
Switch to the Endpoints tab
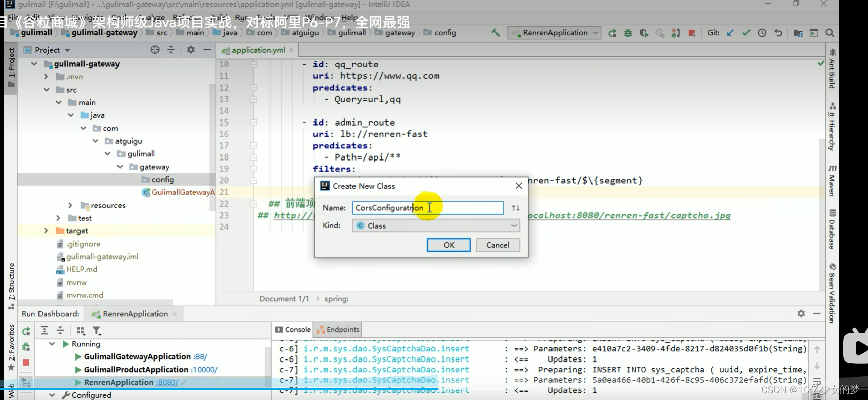338,330
